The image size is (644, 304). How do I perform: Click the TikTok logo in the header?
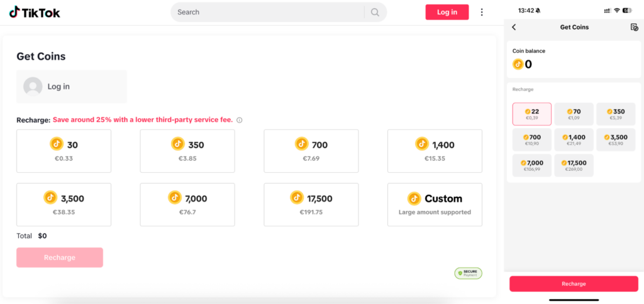coord(35,13)
